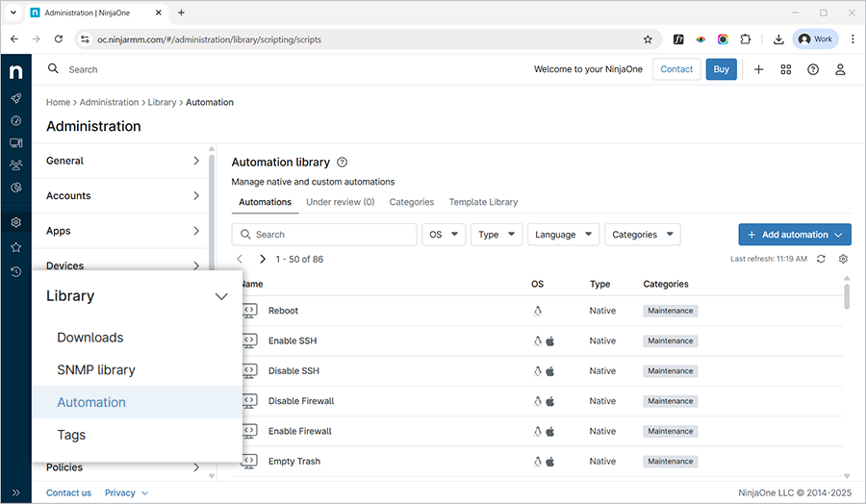
Task: Open the user profile icon
Action: pos(840,69)
